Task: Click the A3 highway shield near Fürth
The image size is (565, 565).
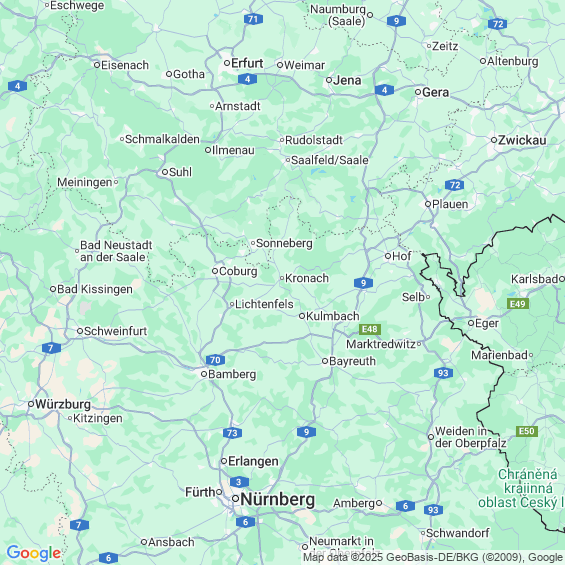Action: click(x=239, y=482)
